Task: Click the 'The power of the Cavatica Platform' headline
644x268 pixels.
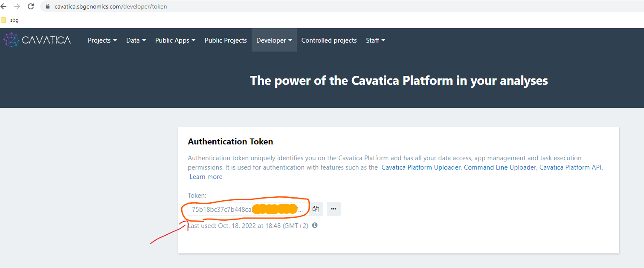Action: pyautogui.click(x=399, y=81)
